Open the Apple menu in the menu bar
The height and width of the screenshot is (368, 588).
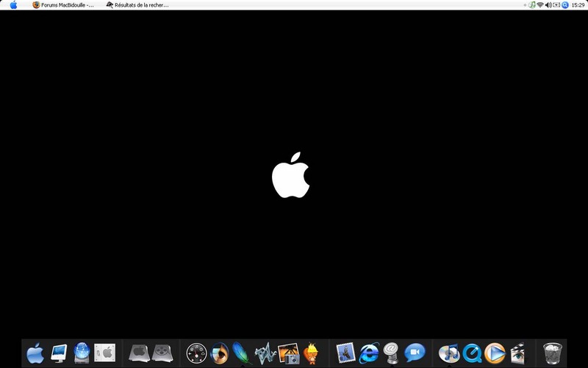tap(13, 5)
